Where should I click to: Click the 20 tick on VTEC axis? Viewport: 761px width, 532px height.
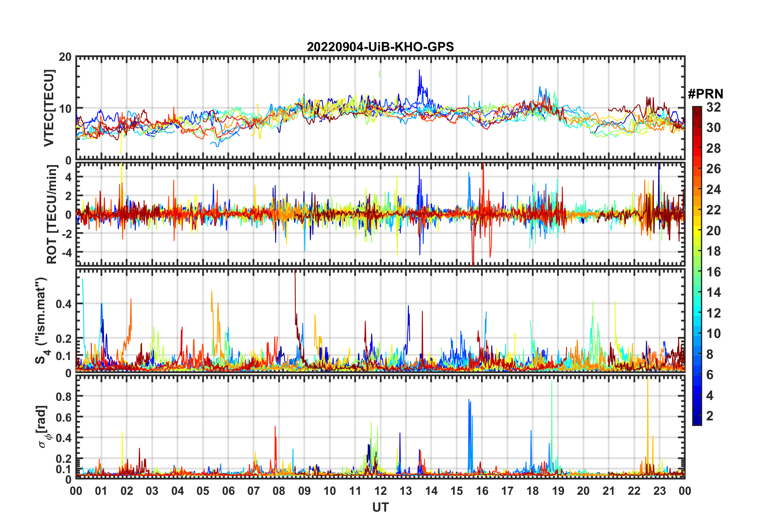pyautogui.click(x=66, y=57)
